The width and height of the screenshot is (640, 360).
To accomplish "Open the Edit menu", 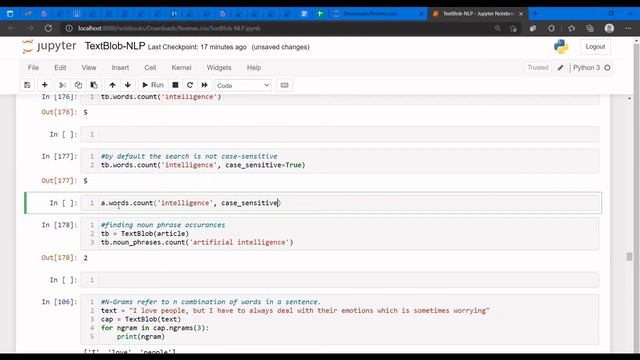I will click(60, 68).
